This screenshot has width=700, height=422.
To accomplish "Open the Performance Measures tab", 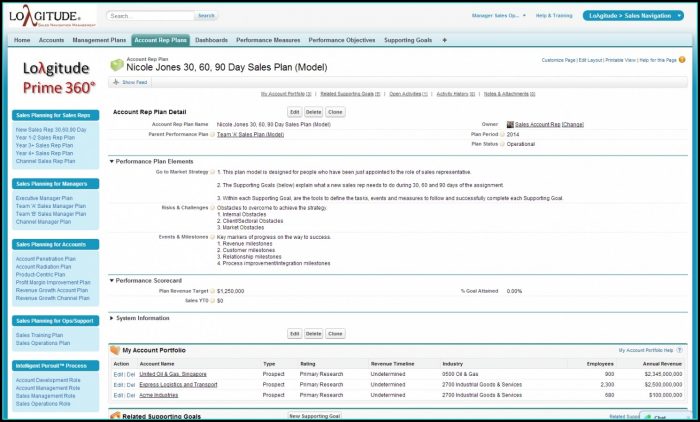I will coord(268,40).
